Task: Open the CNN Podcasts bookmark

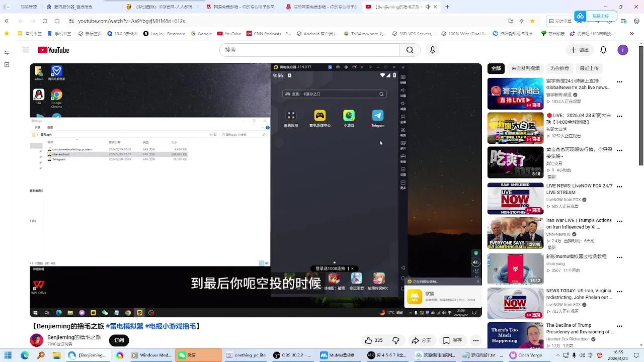Action: click(x=269, y=34)
